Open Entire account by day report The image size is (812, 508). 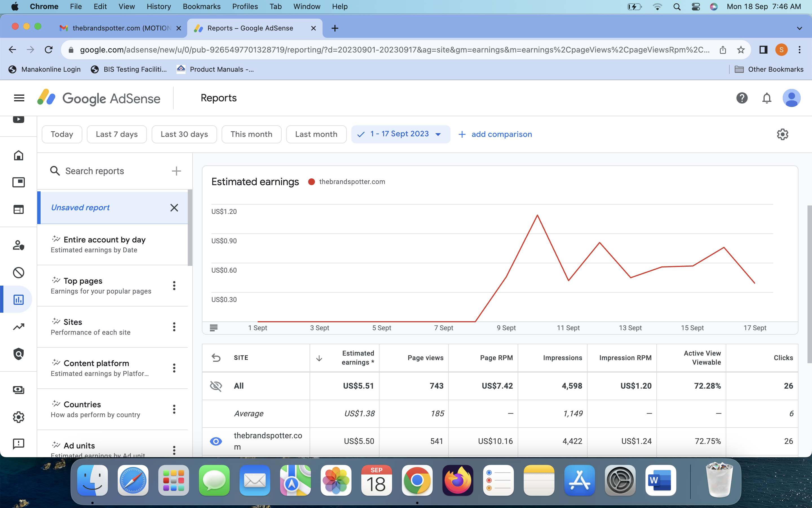pos(112,244)
